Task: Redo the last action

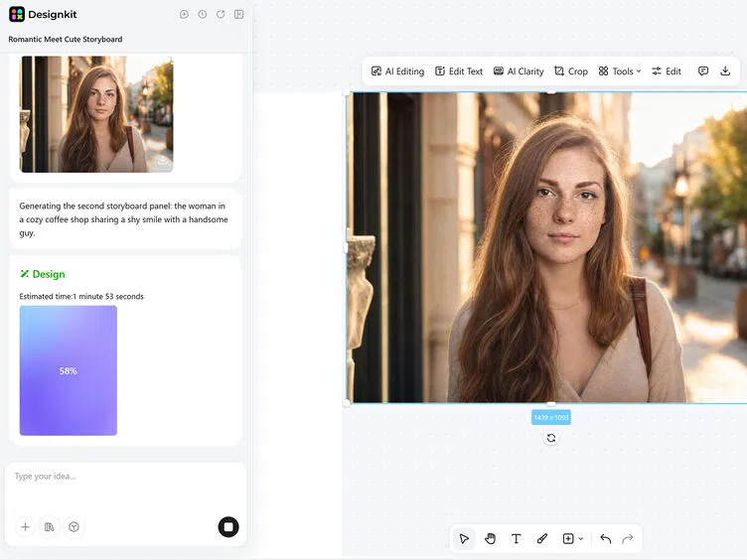Action: tap(628, 538)
